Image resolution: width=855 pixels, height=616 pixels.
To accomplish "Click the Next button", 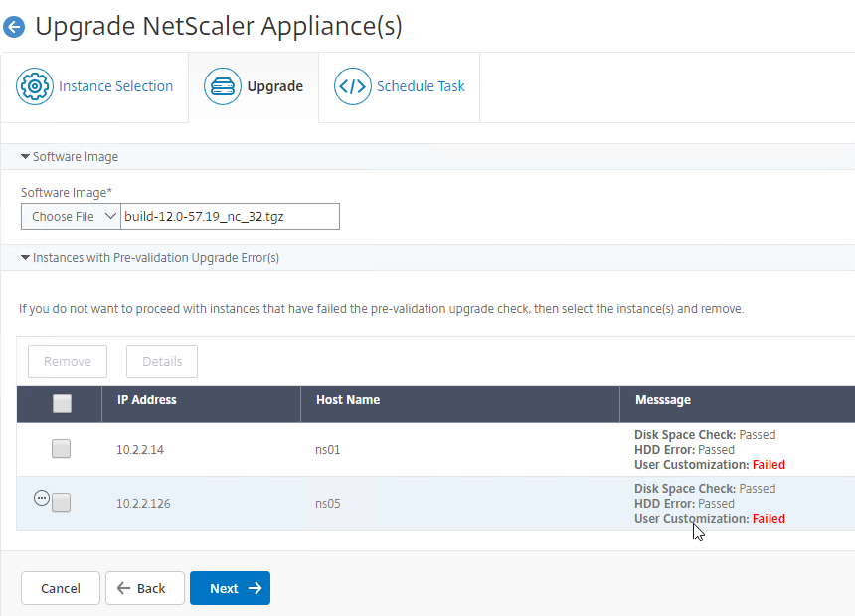I will pos(230,588).
